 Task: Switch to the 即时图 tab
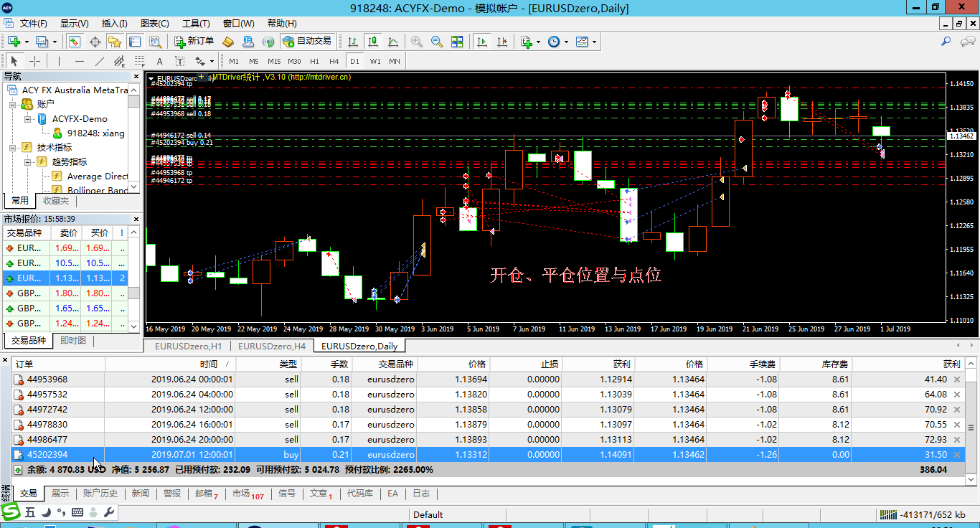[73, 341]
